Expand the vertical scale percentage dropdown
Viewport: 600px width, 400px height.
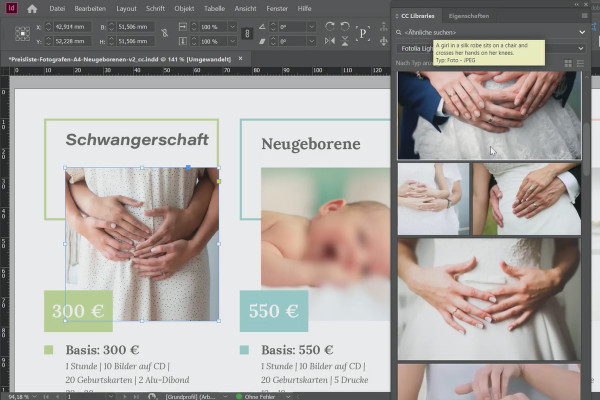pyautogui.click(x=232, y=41)
